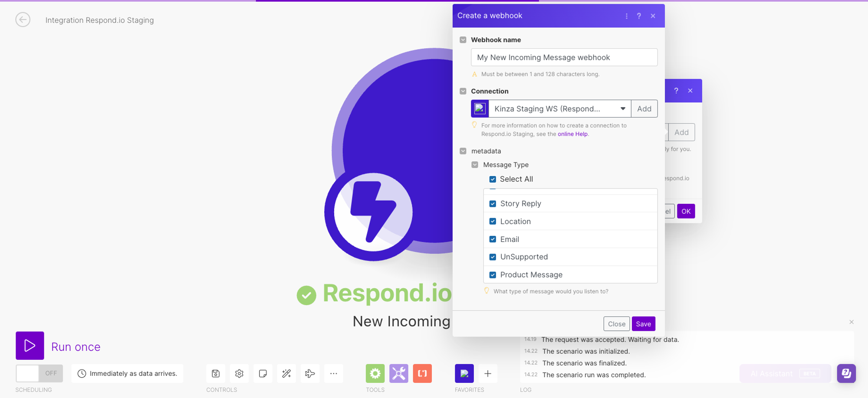868x398 pixels.
Task: Click the save scenario disk icon
Action: click(216, 373)
